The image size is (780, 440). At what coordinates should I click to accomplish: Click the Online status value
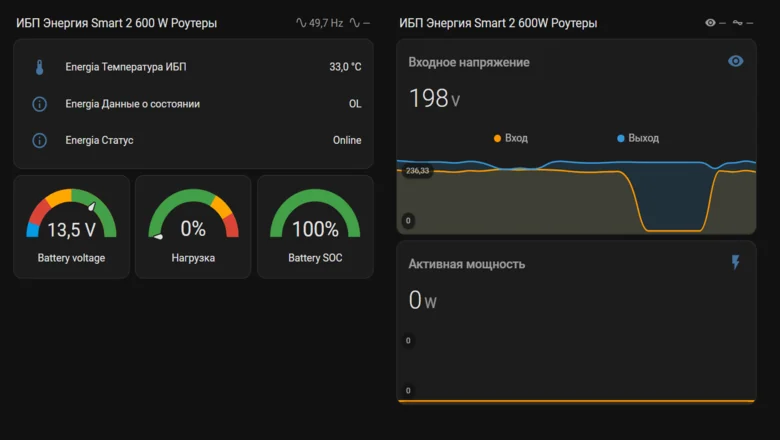point(347,140)
